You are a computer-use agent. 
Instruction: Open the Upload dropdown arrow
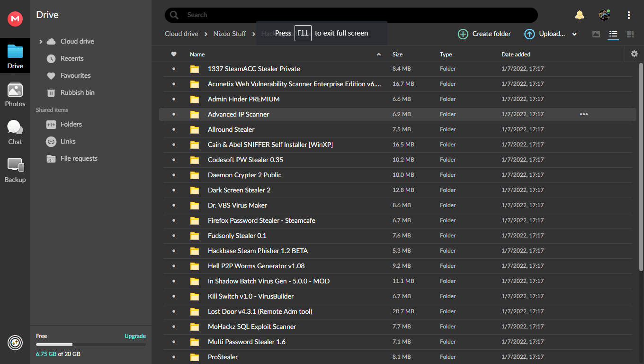tap(574, 34)
